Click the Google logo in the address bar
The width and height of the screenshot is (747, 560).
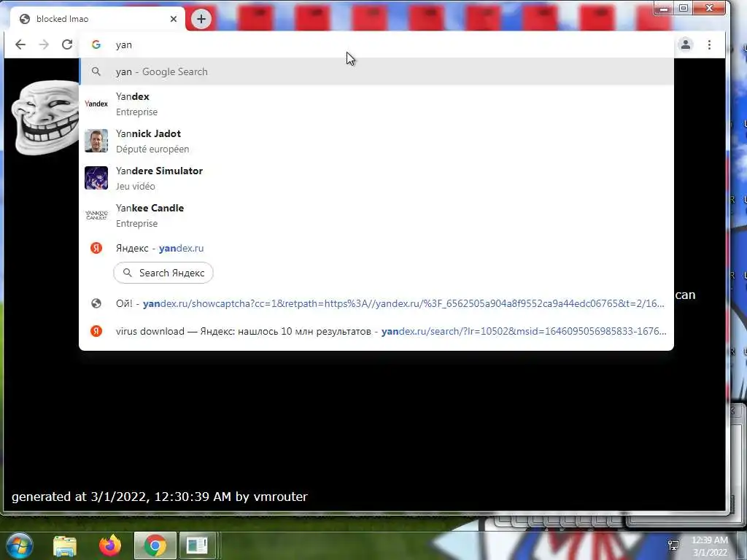point(96,44)
